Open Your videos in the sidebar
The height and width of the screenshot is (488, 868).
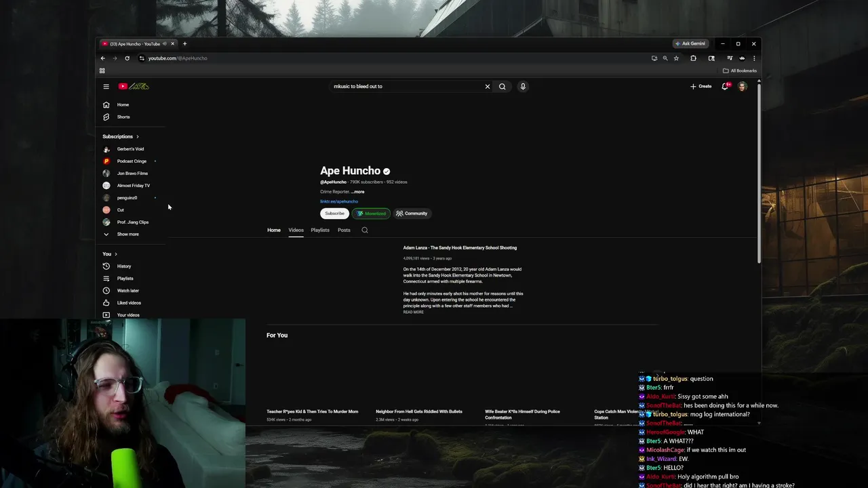click(127, 315)
